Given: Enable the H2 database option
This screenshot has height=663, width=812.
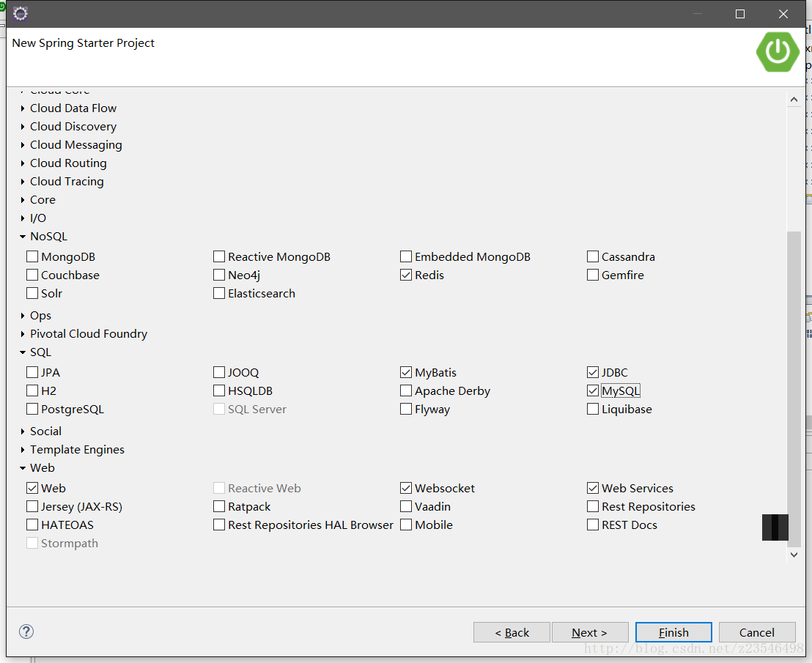Looking at the screenshot, I should click(33, 390).
